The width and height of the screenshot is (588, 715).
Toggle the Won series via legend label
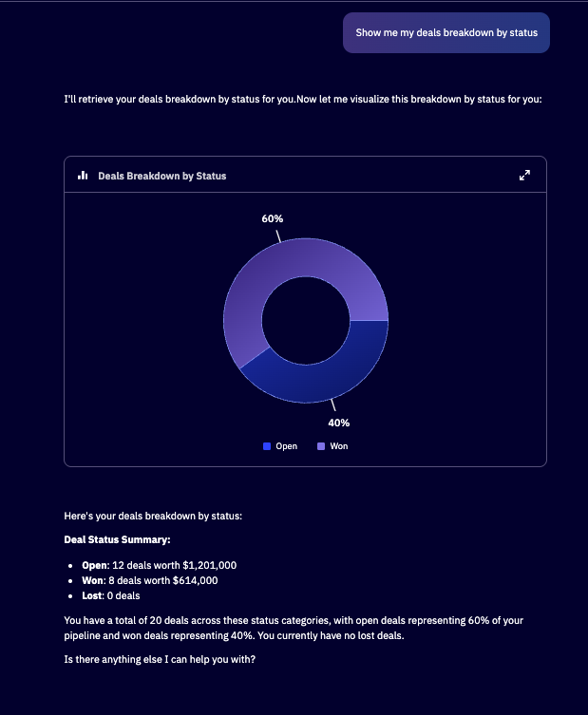tap(339, 446)
